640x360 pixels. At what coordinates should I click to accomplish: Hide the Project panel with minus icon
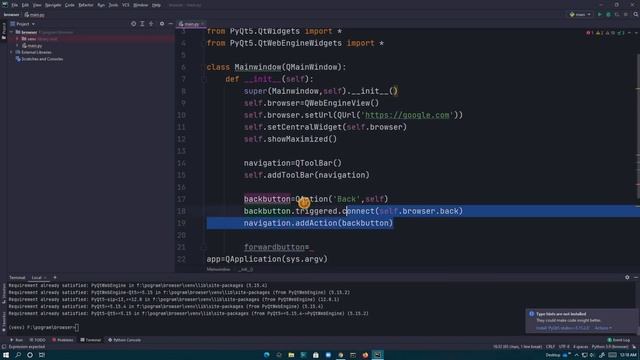[170, 24]
